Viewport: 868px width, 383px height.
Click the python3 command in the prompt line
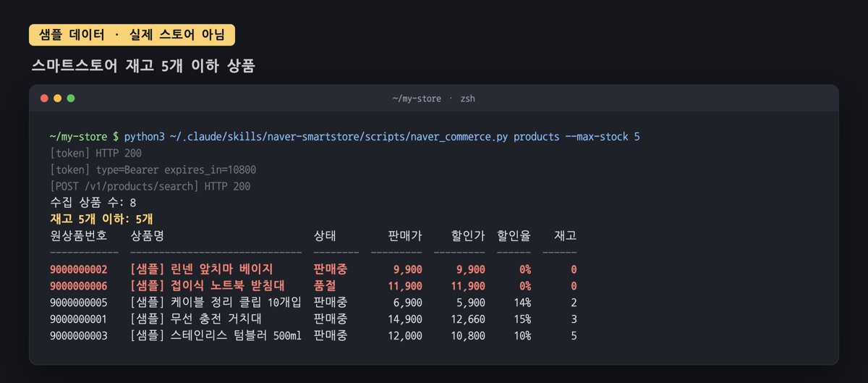click(382, 136)
